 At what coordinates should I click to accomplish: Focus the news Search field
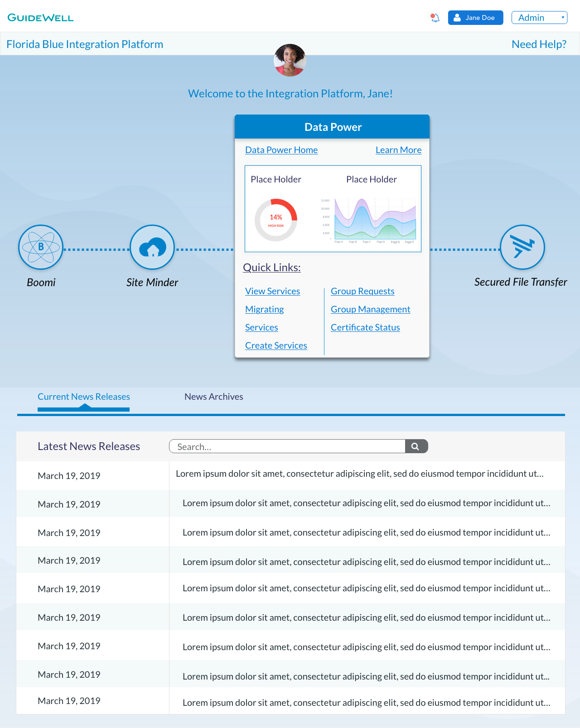click(287, 446)
